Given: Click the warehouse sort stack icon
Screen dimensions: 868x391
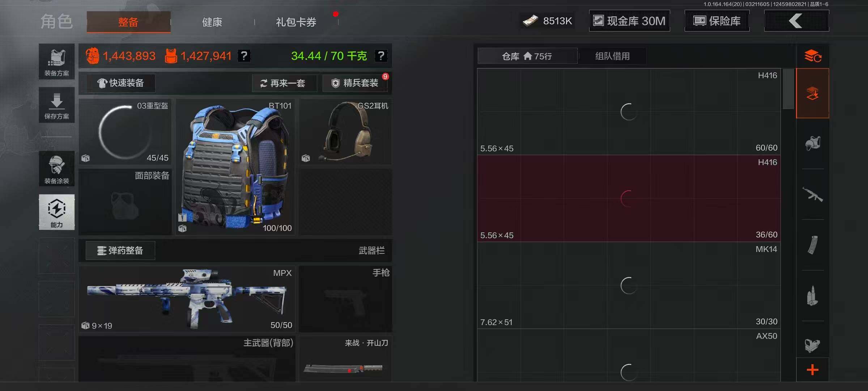Looking at the screenshot, I should click(812, 56).
